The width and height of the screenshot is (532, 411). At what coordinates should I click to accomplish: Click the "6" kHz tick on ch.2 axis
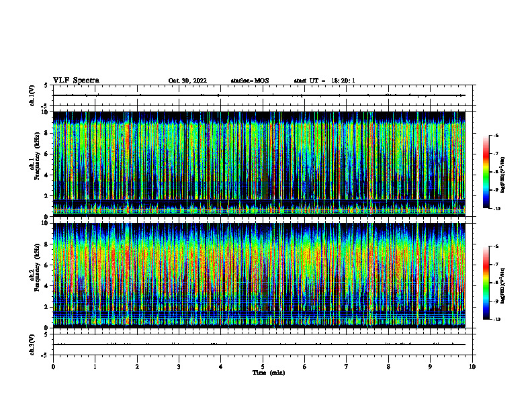[x=47, y=265]
